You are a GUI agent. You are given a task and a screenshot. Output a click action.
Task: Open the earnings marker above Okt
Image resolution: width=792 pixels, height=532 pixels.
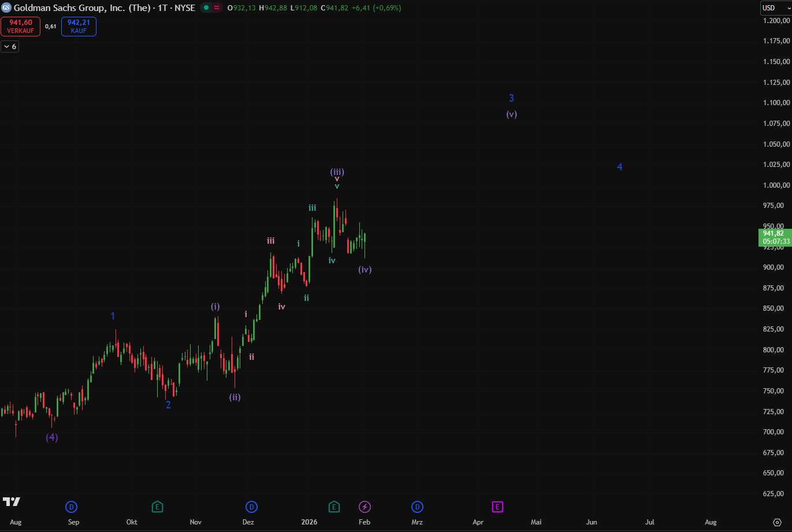tap(157, 507)
